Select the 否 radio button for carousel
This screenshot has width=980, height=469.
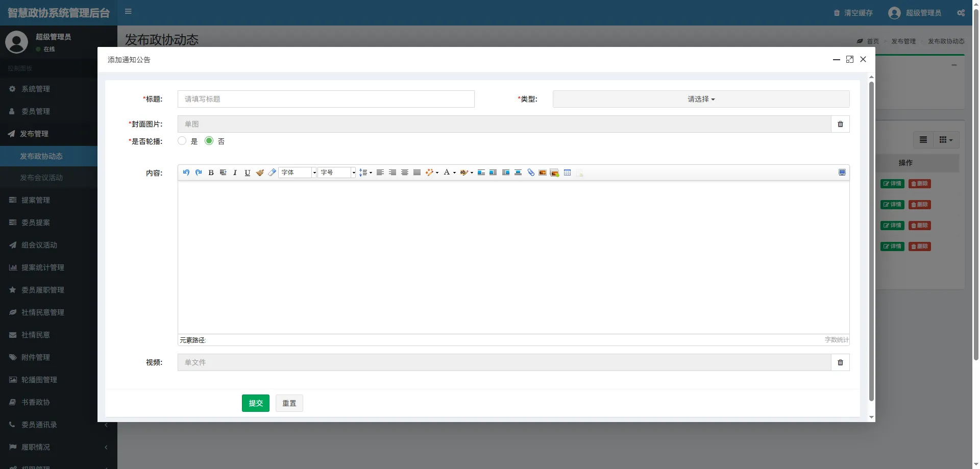point(209,141)
